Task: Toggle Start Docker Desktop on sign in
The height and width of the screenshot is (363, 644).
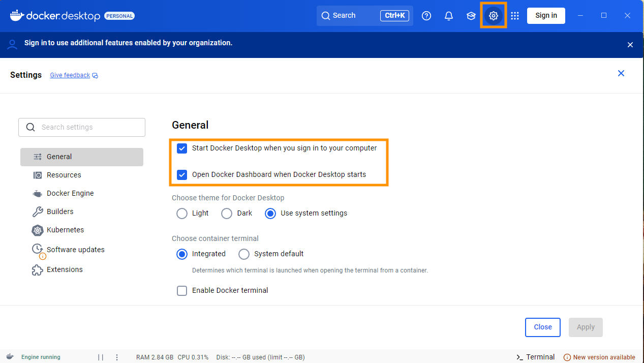Action: click(x=182, y=148)
